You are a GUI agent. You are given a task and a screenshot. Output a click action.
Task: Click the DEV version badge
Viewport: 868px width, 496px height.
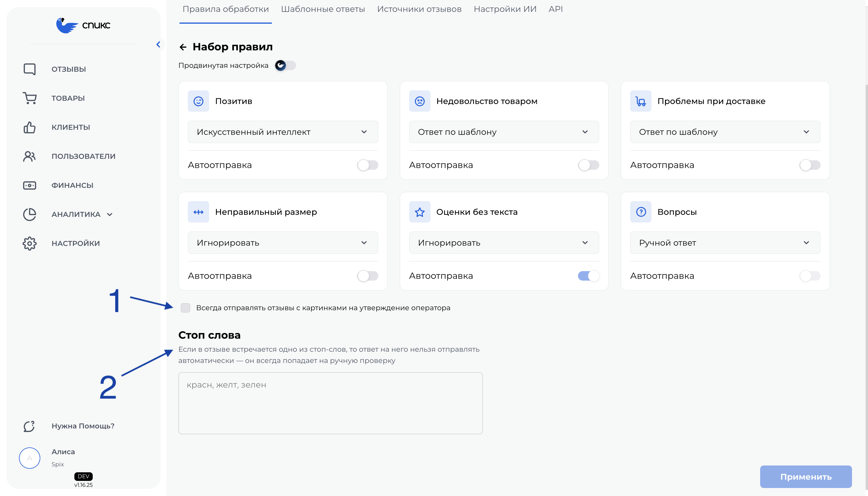coord(84,476)
